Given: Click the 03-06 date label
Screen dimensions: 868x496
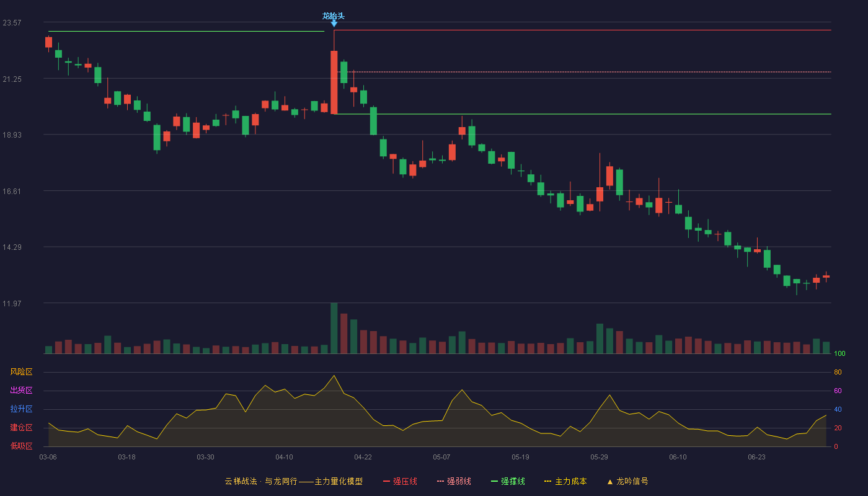Looking at the screenshot, I should (48, 457).
